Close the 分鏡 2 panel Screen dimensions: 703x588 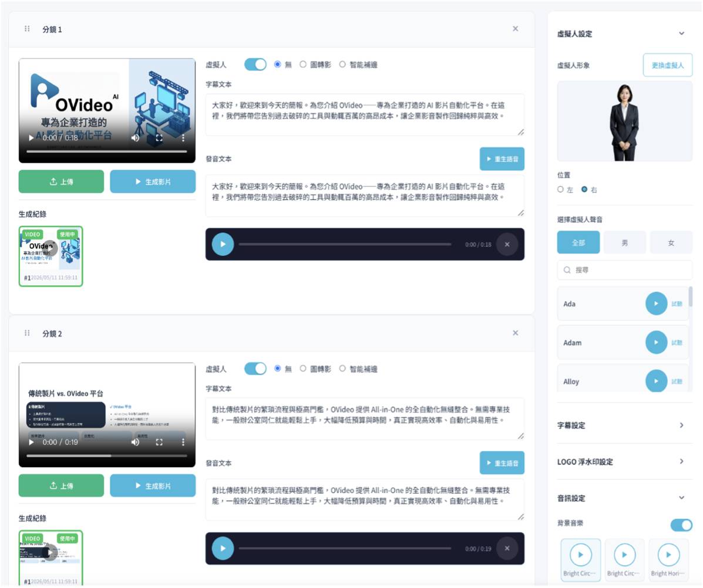pyautogui.click(x=515, y=333)
